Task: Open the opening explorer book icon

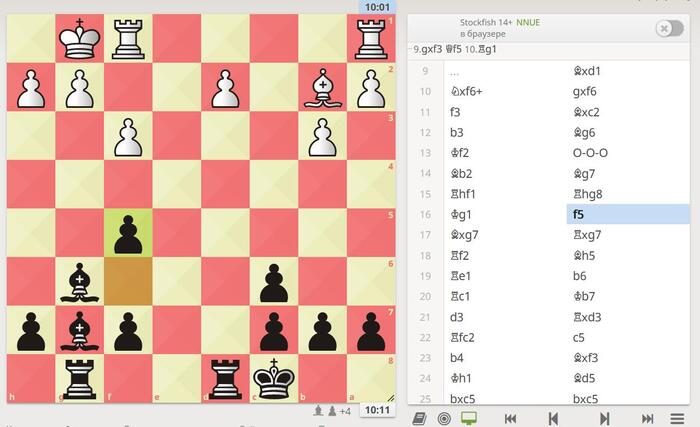Action: (x=419, y=419)
